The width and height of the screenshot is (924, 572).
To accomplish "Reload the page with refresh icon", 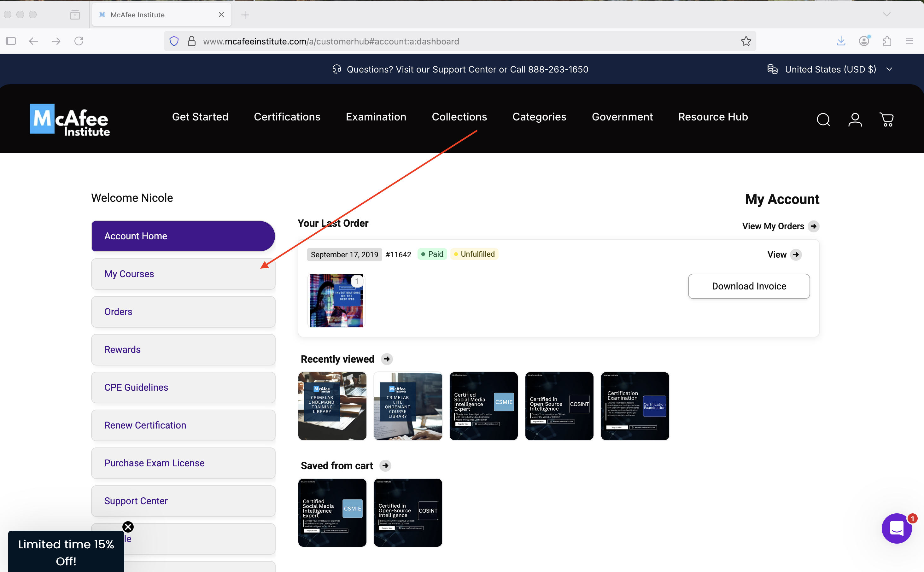I will 79,41.
